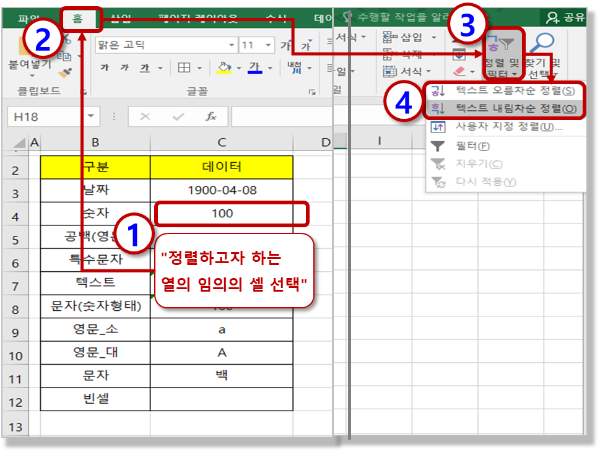The width and height of the screenshot is (600, 452).
Task: Expand the font size dropdown showing 11
Action: tap(268, 45)
